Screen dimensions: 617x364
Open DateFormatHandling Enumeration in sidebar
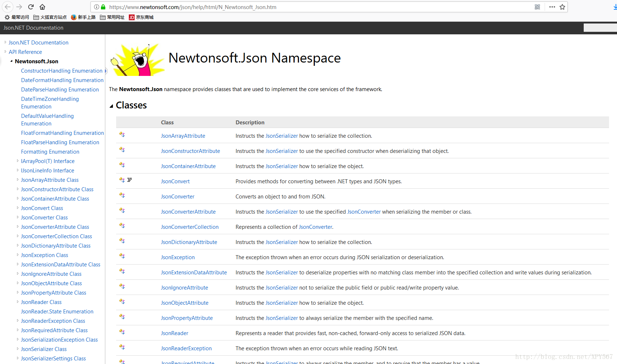[x=62, y=80]
